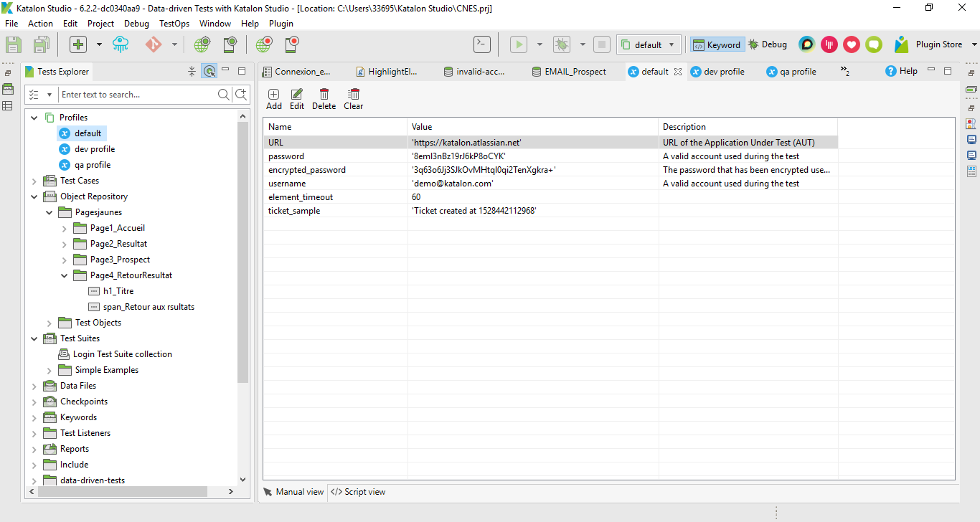Click the advanced search icon beside the magnifier

tap(241, 95)
